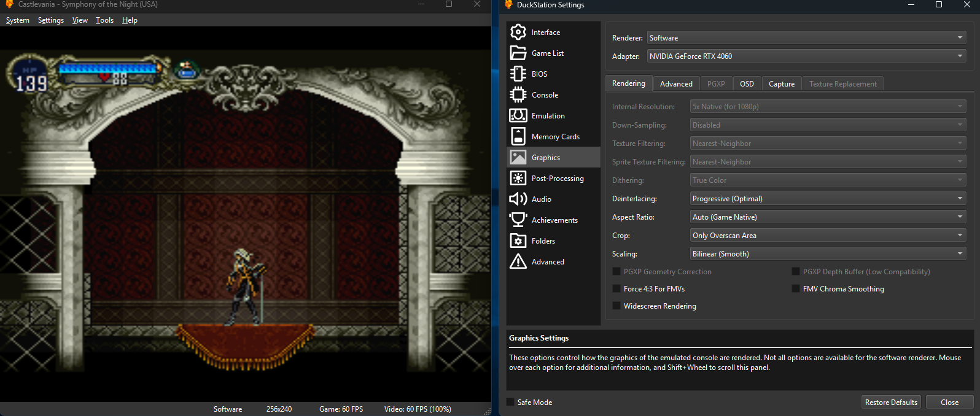Click the Graphics picture icon
980x416 pixels.
(x=518, y=157)
